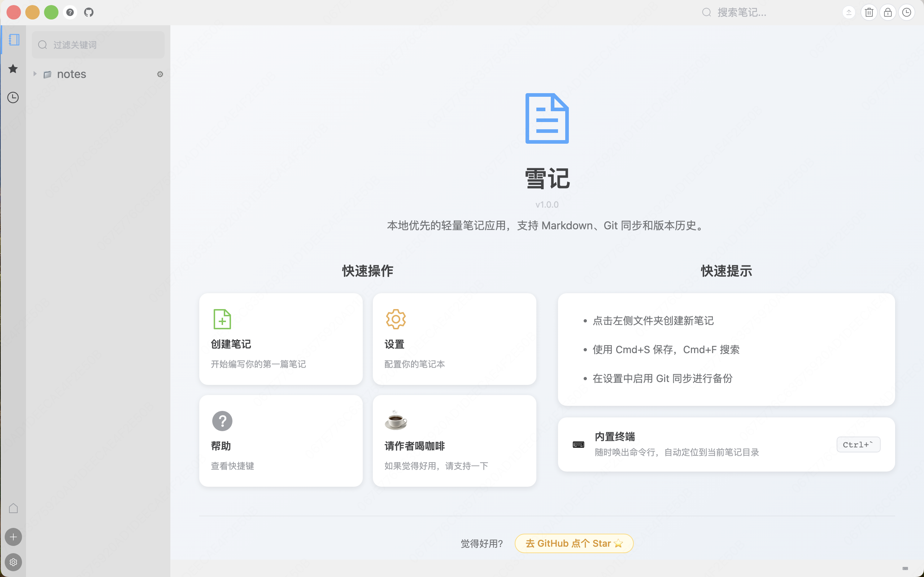
Task: Click the large blue document logo
Action: point(547,118)
